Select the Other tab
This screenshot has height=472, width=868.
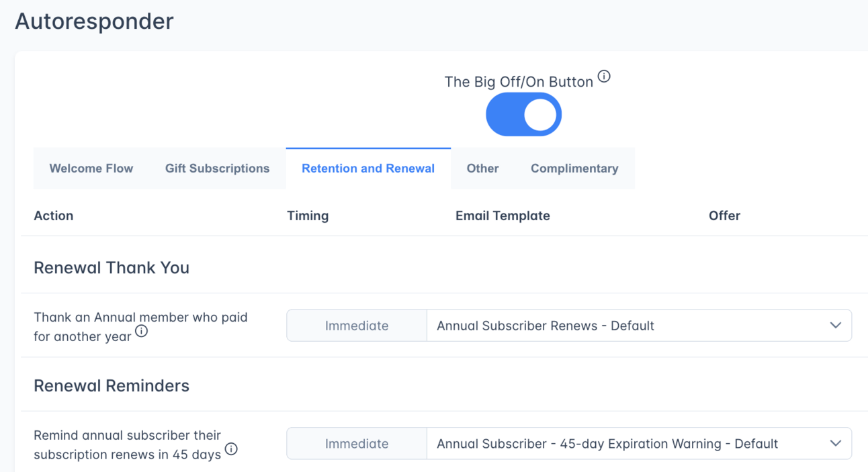482,169
